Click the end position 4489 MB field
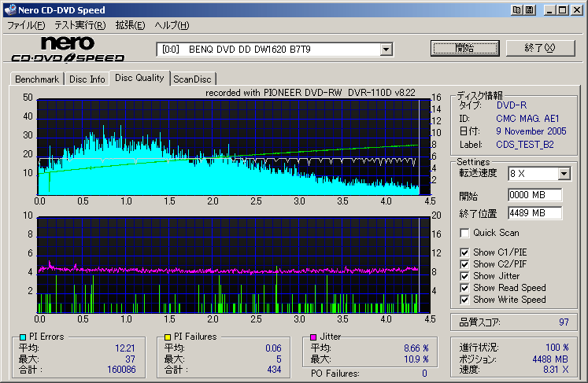 [x=535, y=213]
